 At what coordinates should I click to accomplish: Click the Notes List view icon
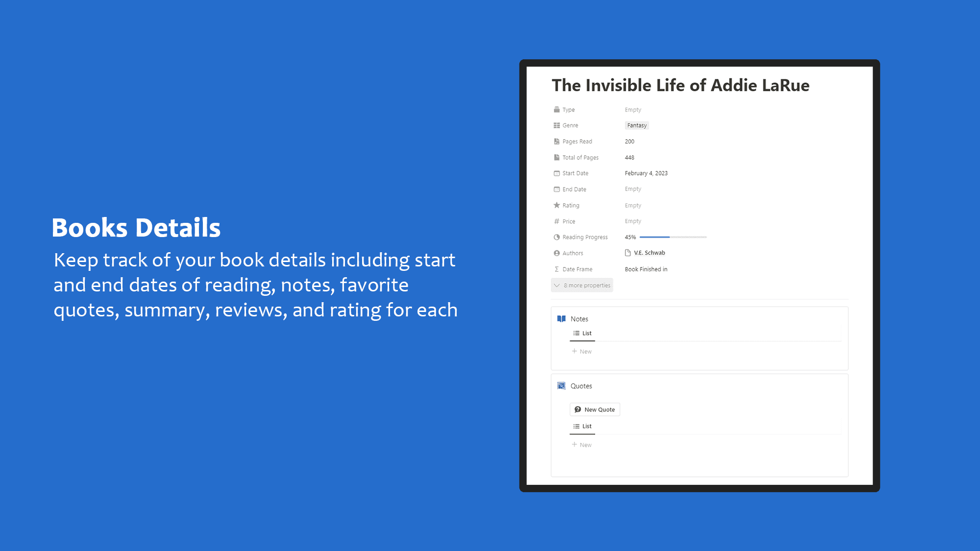tap(576, 333)
